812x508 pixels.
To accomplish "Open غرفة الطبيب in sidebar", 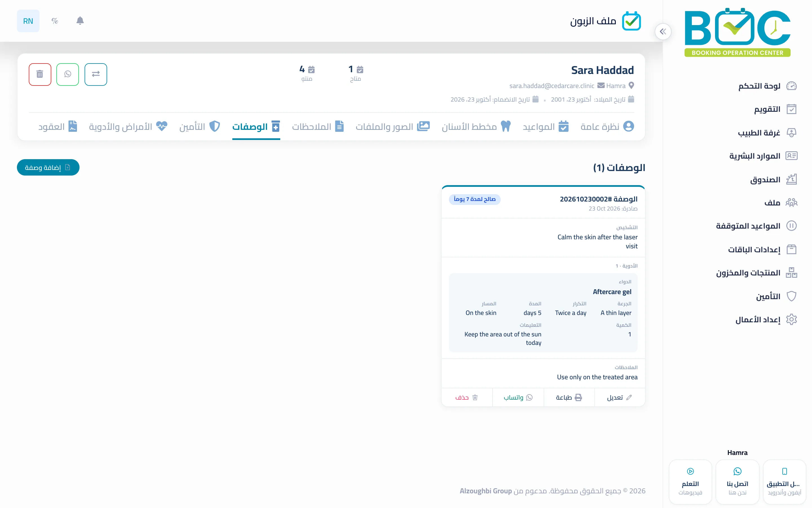I will point(767,133).
